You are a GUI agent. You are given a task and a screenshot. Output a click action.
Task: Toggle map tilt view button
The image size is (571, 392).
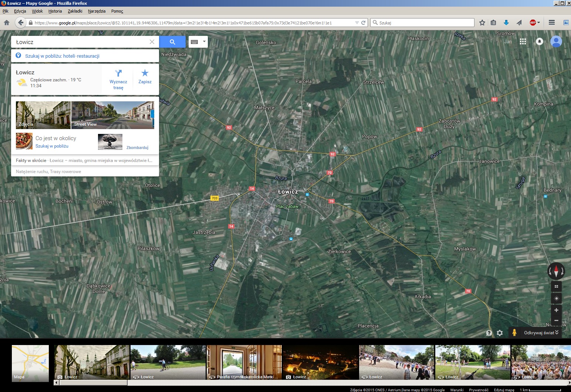coord(556,286)
